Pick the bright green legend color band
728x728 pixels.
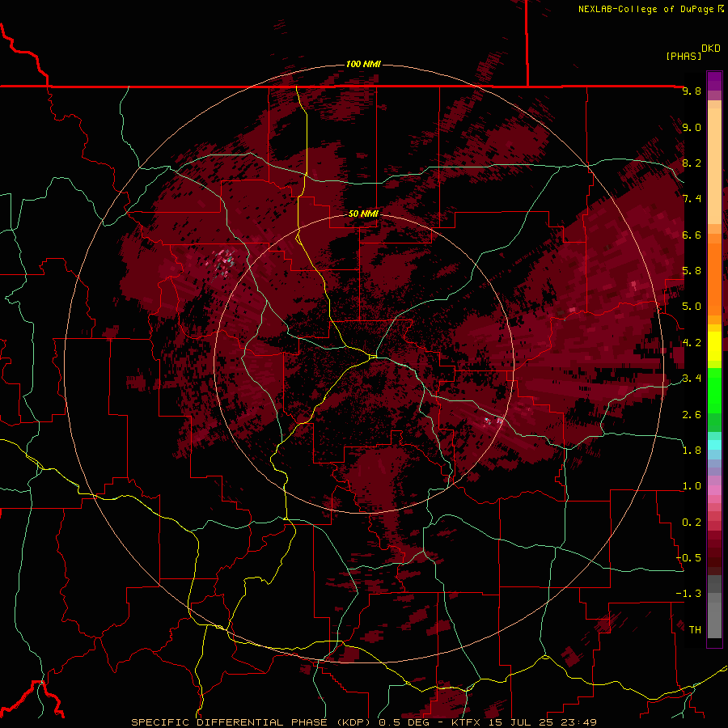714,391
